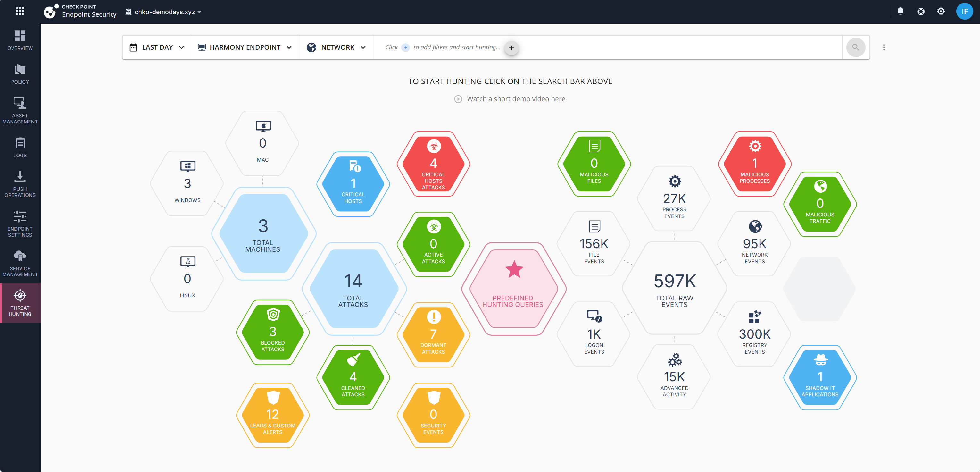
Task: Open the Network filter dropdown
Action: tap(337, 47)
